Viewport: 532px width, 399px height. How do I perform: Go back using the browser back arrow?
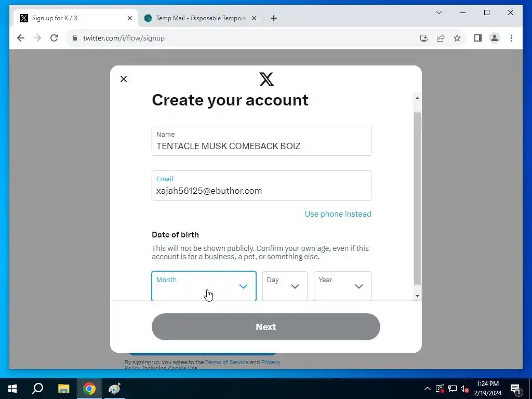(x=21, y=38)
